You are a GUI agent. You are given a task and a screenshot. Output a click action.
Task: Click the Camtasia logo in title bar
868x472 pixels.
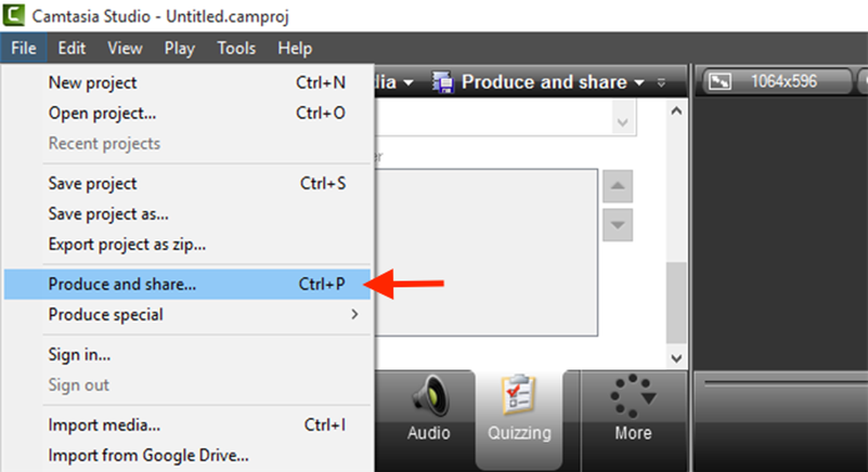coord(14,16)
